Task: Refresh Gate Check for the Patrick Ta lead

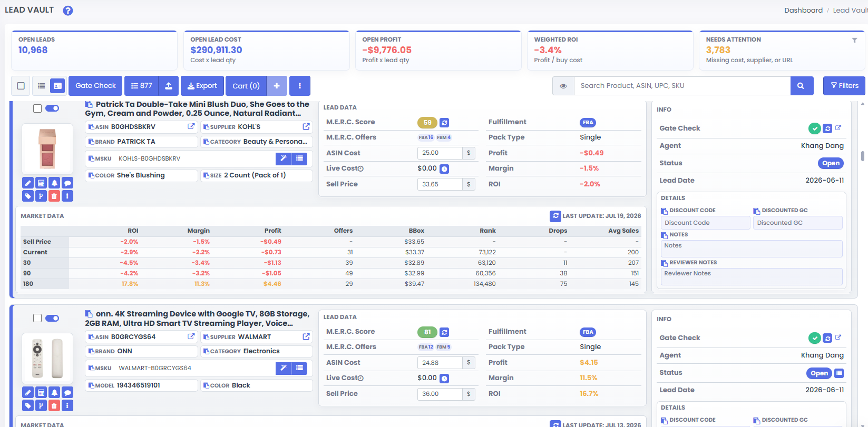Action: coord(827,128)
